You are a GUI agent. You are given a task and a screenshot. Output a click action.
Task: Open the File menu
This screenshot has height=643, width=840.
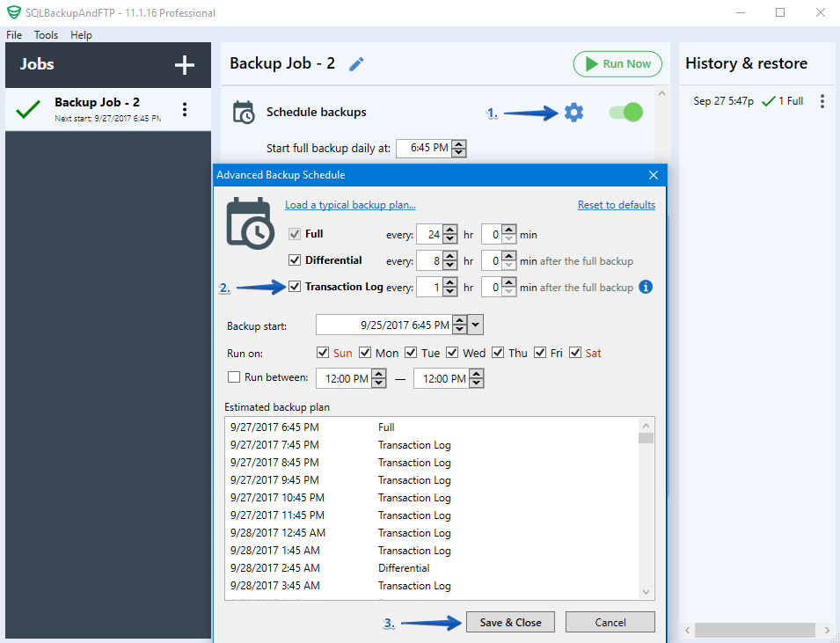coord(13,35)
